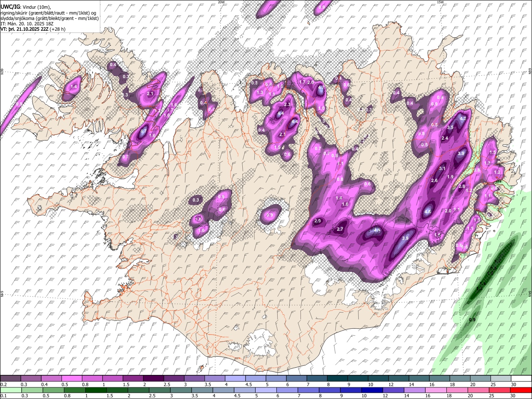Click the dark teal 8–9 swatch, top legend row
Image resolution: width=532 pixels, height=399 pixels.
pyautogui.click(x=337, y=378)
